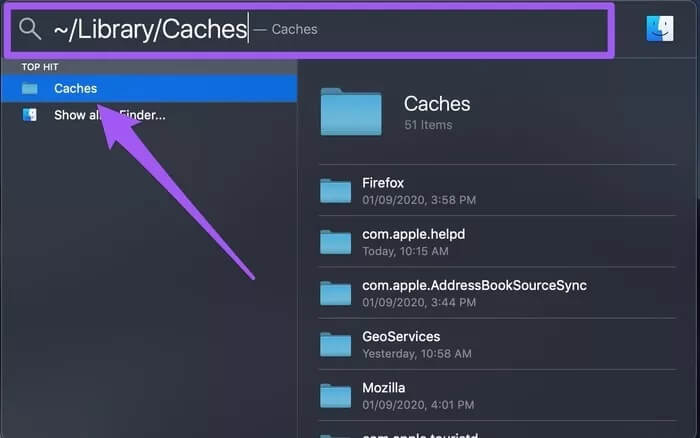Click the ~/Library/Caches search field
Screen dimensions: 700x438
click(309, 30)
